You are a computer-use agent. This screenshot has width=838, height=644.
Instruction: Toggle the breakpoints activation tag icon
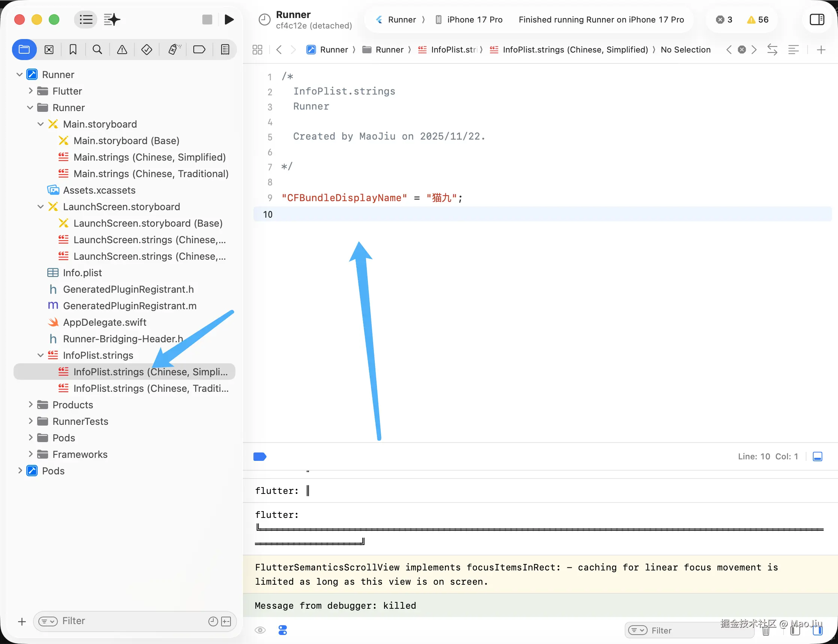(260, 457)
